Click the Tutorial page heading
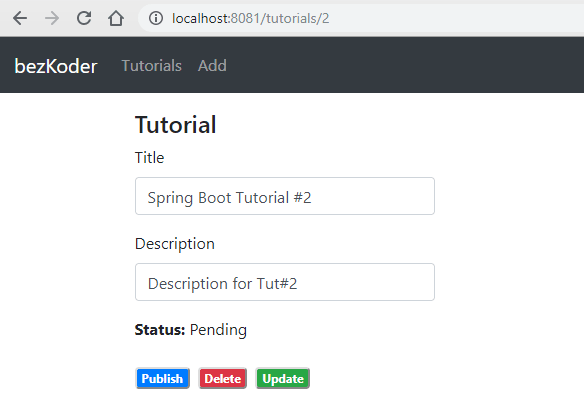This screenshot has width=584, height=420. click(x=175, y=124)
